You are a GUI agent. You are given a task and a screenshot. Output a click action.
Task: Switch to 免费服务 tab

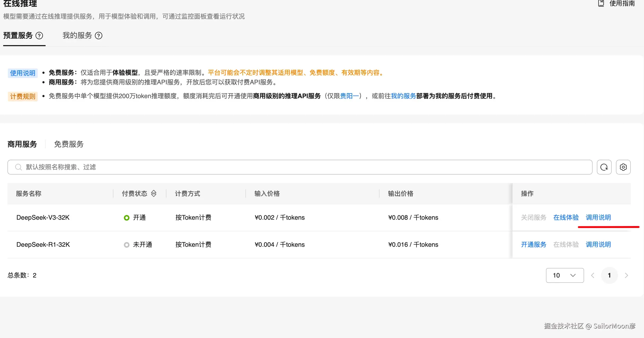point(69,144)
